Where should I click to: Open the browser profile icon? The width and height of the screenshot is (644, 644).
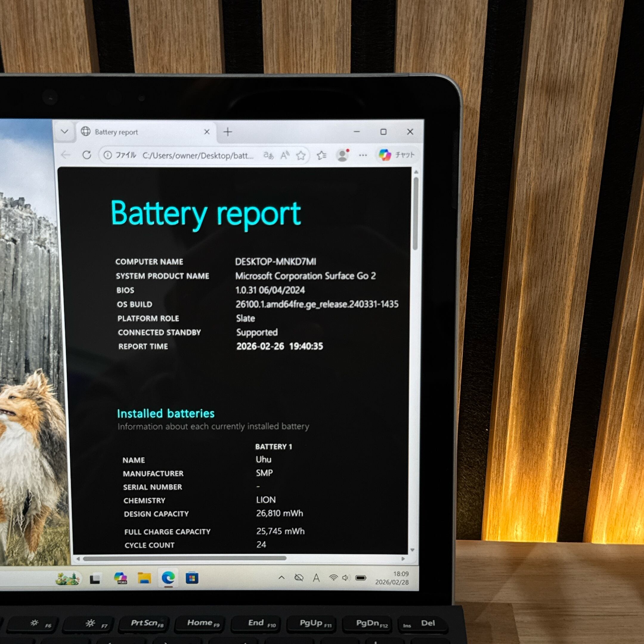point(342,155)
